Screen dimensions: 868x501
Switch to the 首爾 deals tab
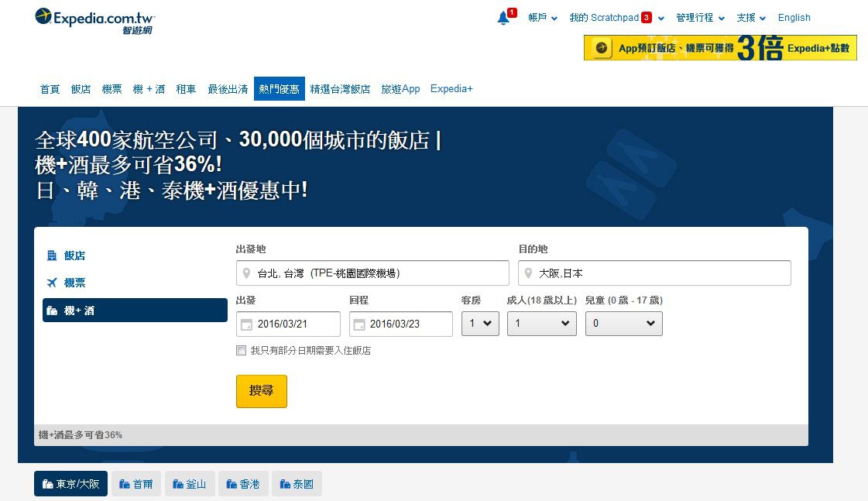coord(136,484)
